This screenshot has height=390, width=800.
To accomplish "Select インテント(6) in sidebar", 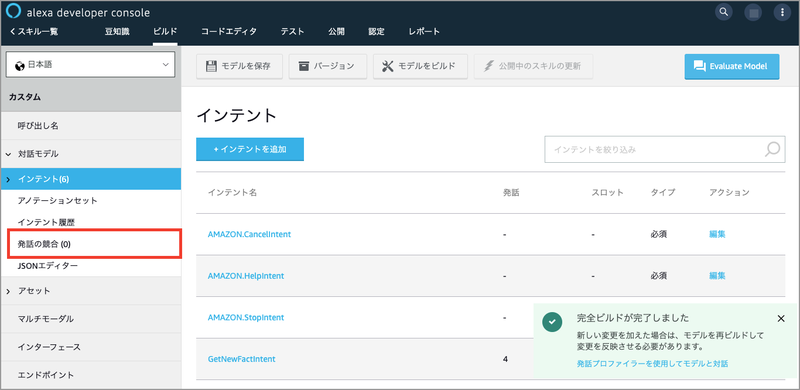I will [90, 179].
